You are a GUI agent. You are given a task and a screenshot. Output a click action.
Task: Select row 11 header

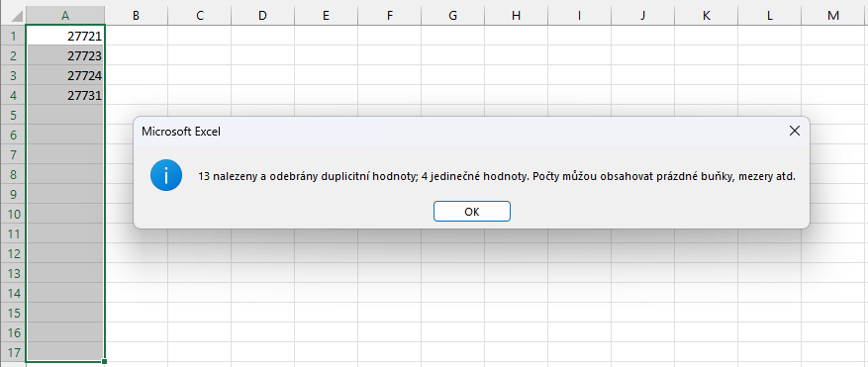13,233
